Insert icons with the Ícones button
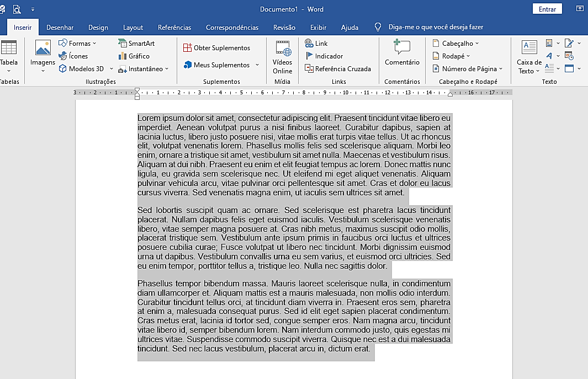 [73, 56]
